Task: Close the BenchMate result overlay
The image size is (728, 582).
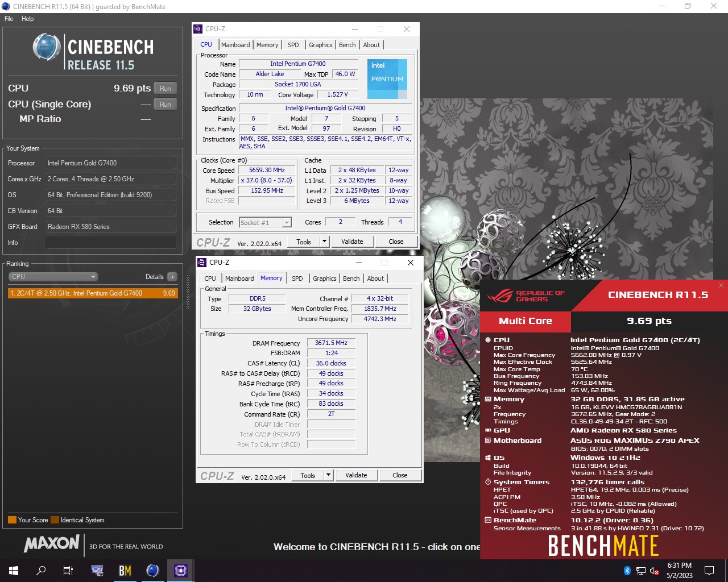Action: pos(721,285)
